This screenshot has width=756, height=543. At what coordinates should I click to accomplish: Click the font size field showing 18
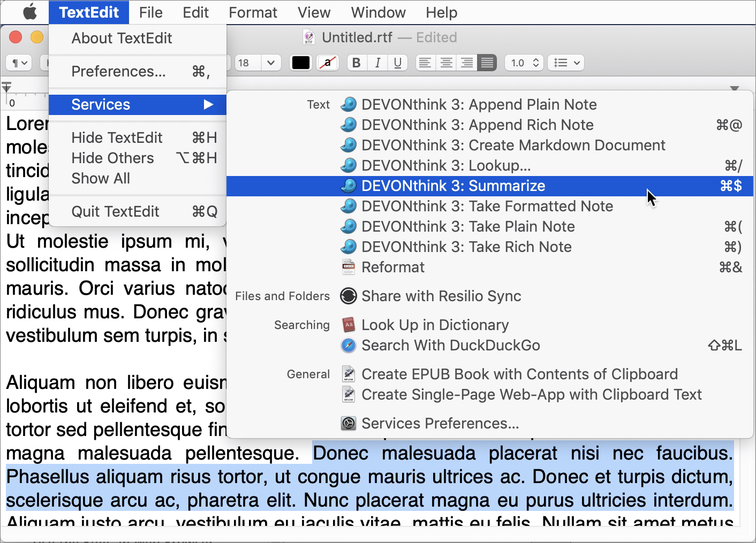[x=248, y=63]
